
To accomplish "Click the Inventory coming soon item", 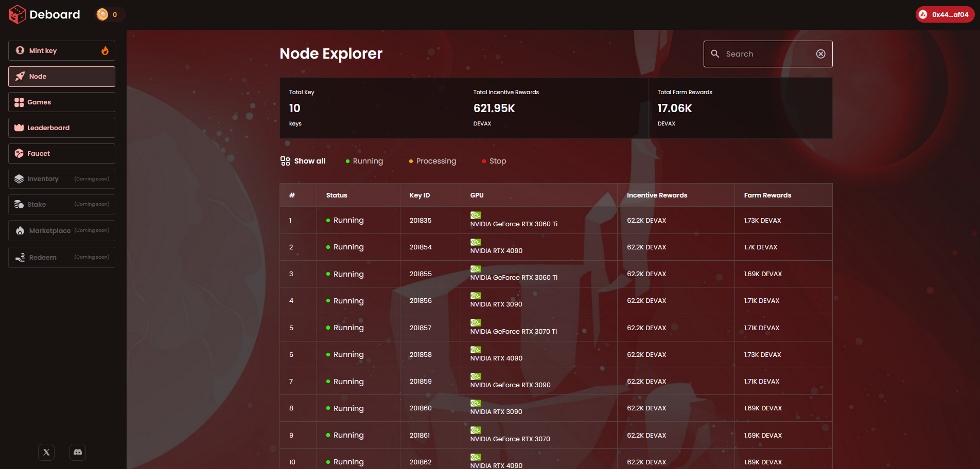I will click(62, 178).
